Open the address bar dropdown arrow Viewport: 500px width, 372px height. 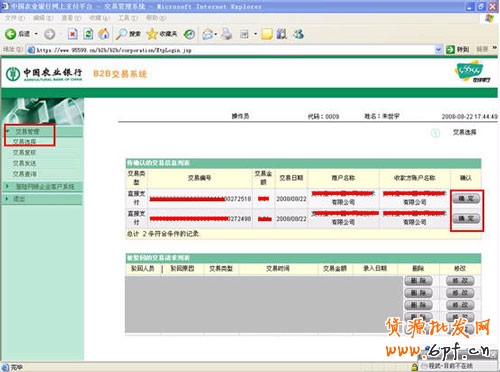click(439, 50)
